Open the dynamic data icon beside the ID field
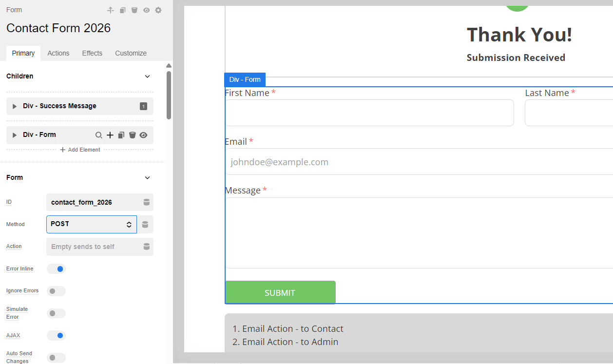Viewport: 613px width, 364px height. (146, 202)
